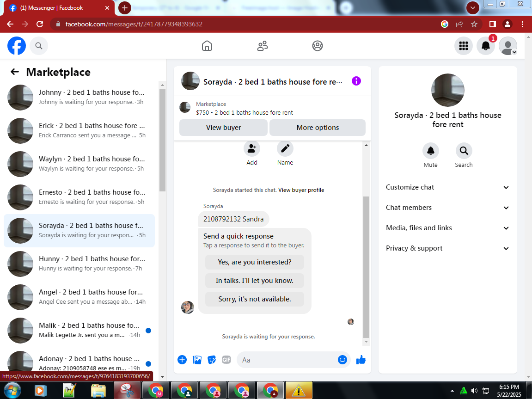Send quick reply Yes, are you interested?
This screenshot has height=399, width=532.
pos(255,262)
